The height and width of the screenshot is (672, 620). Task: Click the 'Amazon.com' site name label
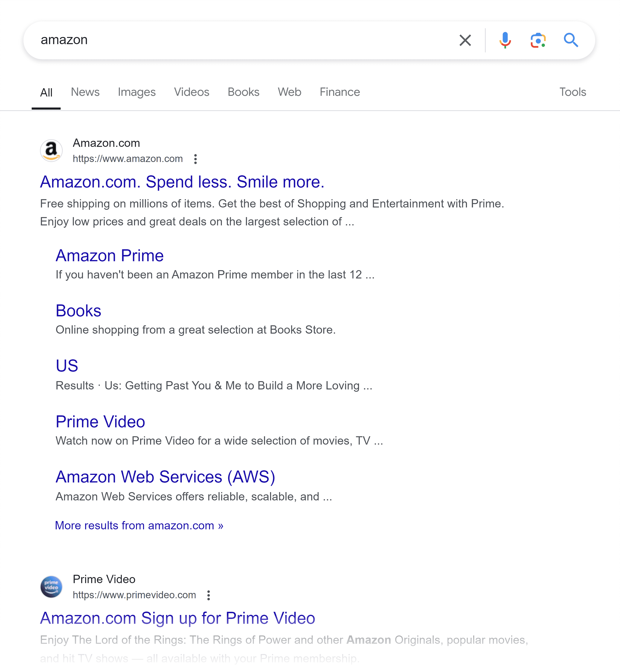(x=106, y=143)
